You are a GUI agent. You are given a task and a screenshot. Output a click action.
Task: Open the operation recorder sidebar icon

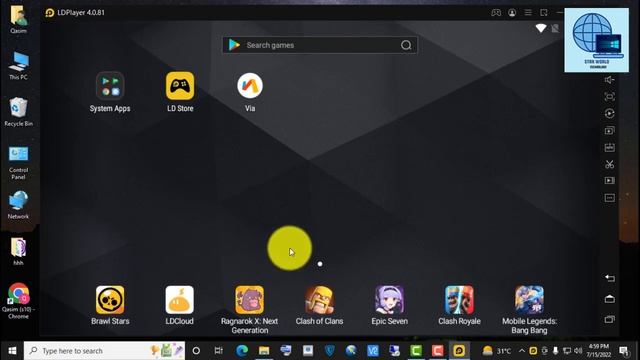[609, 113]
